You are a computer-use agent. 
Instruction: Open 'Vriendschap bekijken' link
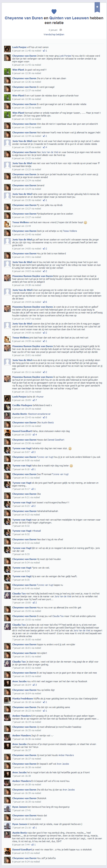(x=53, y=34)
